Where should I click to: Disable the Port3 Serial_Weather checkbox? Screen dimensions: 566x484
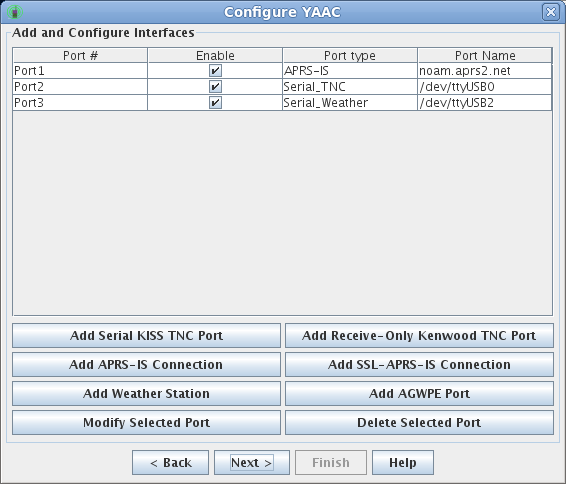click(x=215, y=103)
